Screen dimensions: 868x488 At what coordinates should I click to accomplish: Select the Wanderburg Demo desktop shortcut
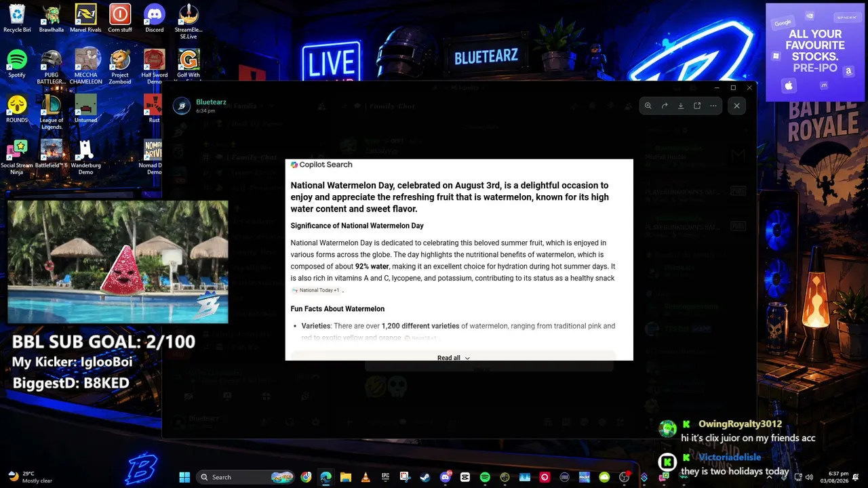(x=85, y=158)
